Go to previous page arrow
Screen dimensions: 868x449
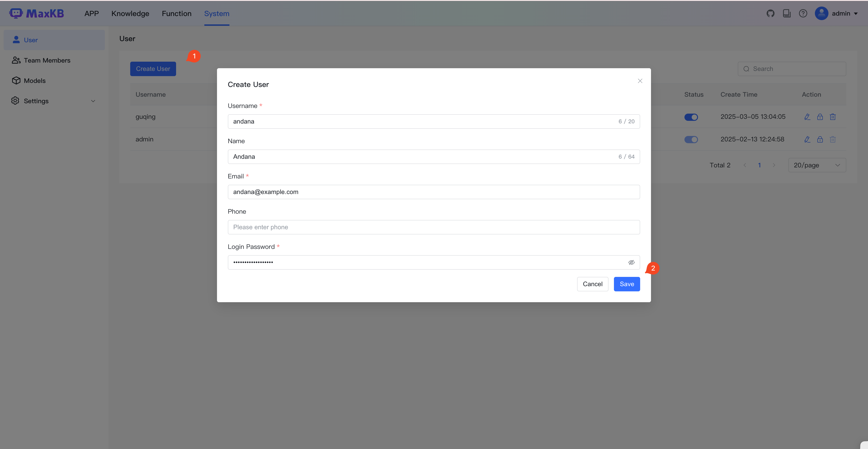coord(745,165)
